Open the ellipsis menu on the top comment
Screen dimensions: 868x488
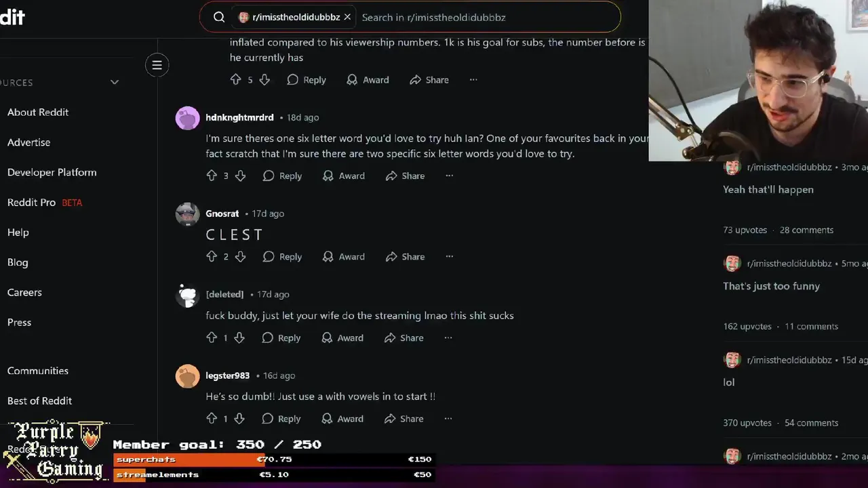tap(473, 80)
